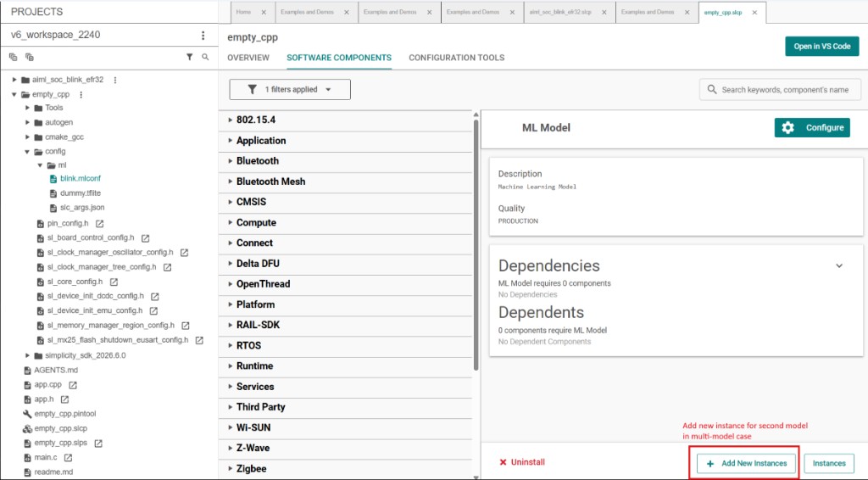This screenshot has height=480, width=868.
Task: Close the aiml_soc_blink_efr32.slcp tab
Action: coord(604,12)
